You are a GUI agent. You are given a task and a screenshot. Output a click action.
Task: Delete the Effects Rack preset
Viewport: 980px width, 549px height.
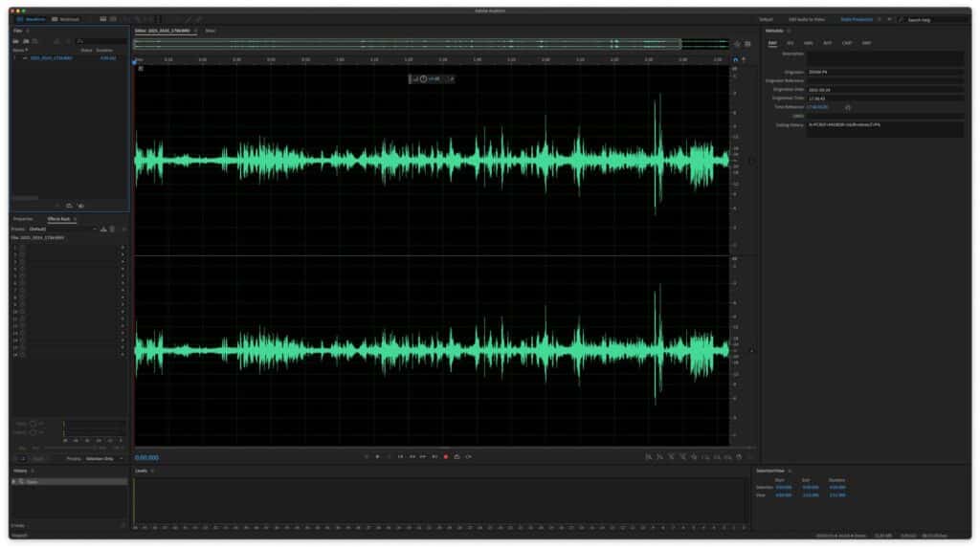[113, 230]
